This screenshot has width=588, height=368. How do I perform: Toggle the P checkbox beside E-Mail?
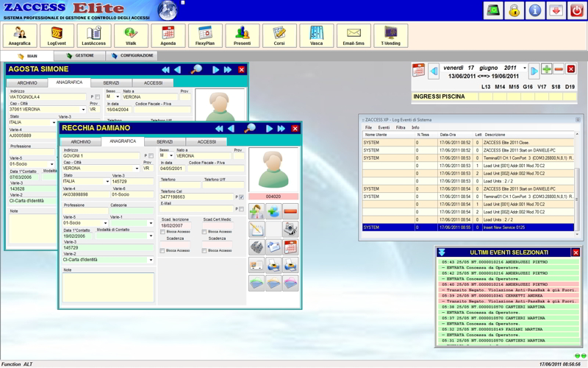[x=241, y=209]
